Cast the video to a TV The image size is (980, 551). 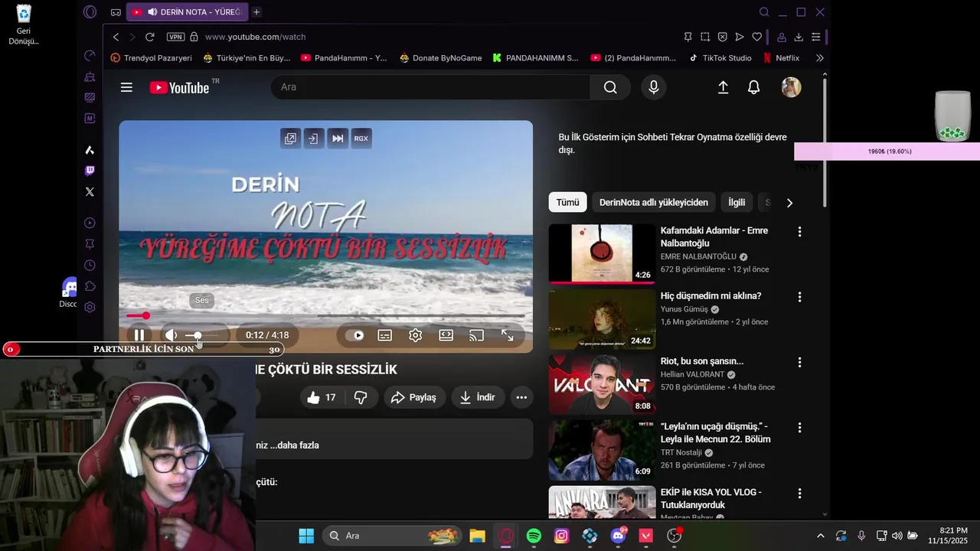(477, 335)
